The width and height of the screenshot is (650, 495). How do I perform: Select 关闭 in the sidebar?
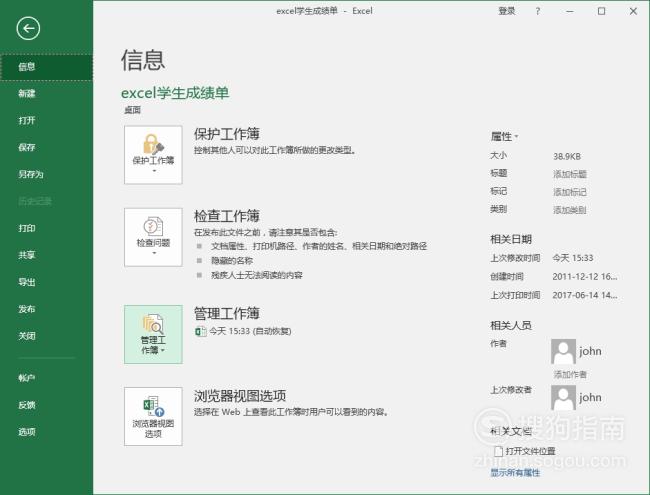[46, 336]
